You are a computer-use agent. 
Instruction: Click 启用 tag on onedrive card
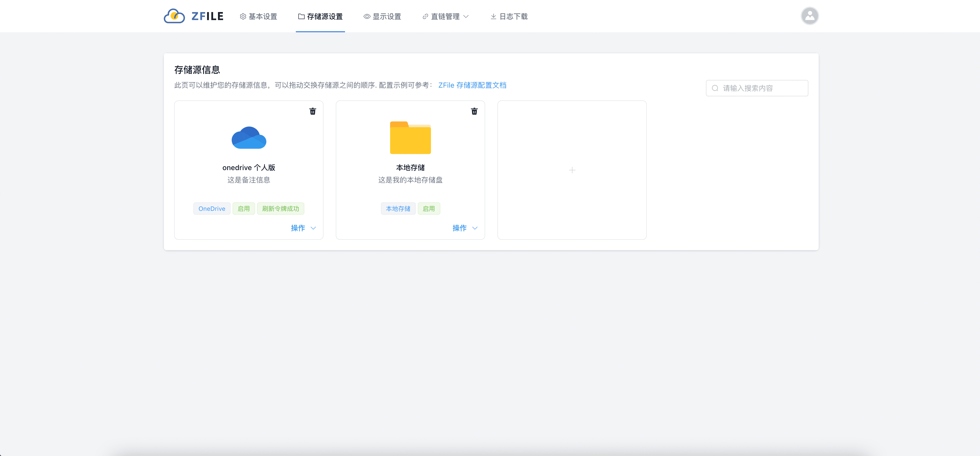[x=244, y=209]
